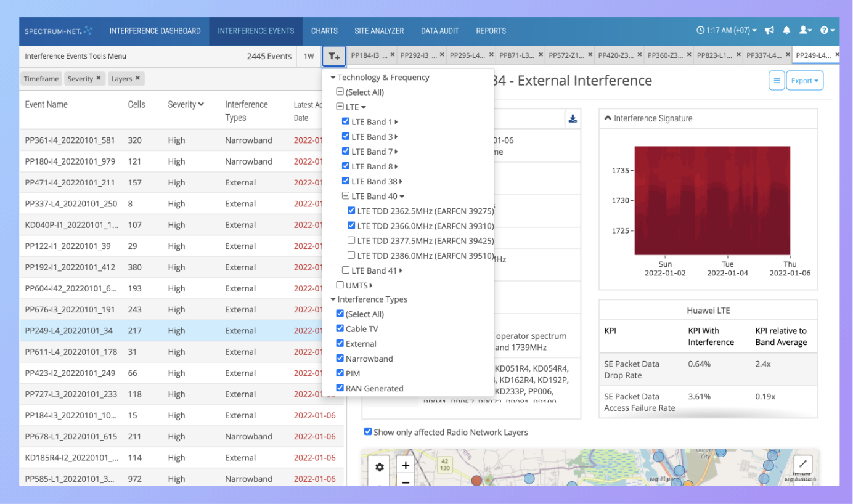Screen dimensions: 853x504
Task: Click the list view icon next to Export
Action: click(x=777, y=80)
